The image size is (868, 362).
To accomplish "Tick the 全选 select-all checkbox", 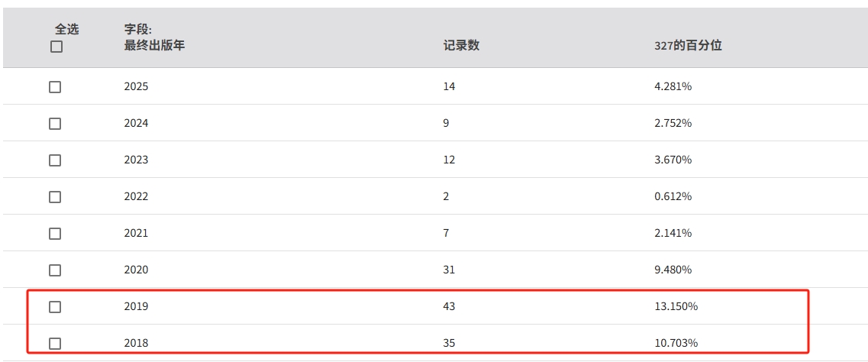I will [x=56, y=47].
